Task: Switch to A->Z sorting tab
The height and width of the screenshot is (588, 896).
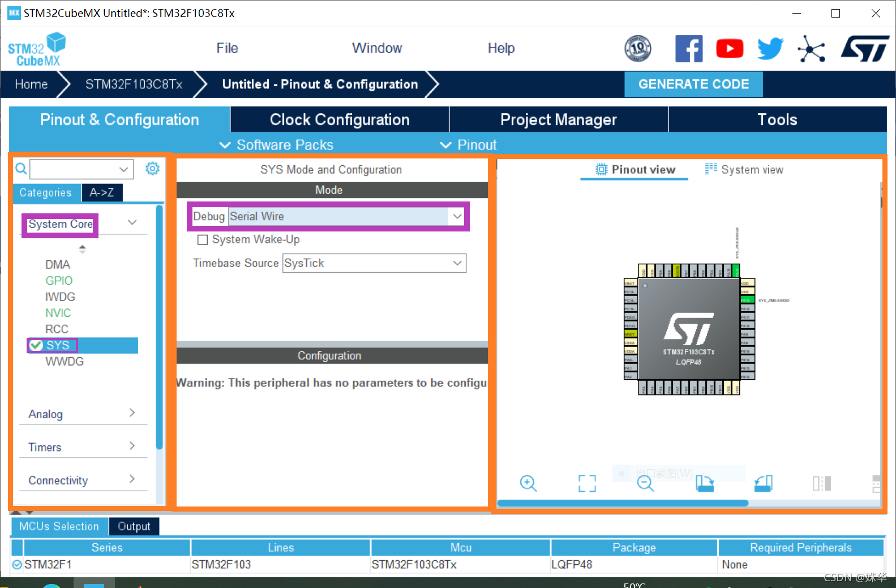Action: tap(102, 192)
